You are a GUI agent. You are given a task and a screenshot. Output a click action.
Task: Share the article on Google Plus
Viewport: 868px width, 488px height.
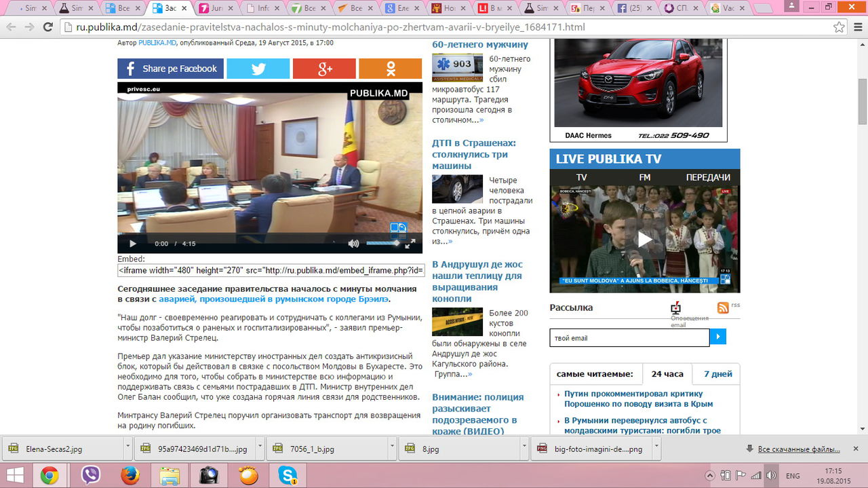coord(324,69)
